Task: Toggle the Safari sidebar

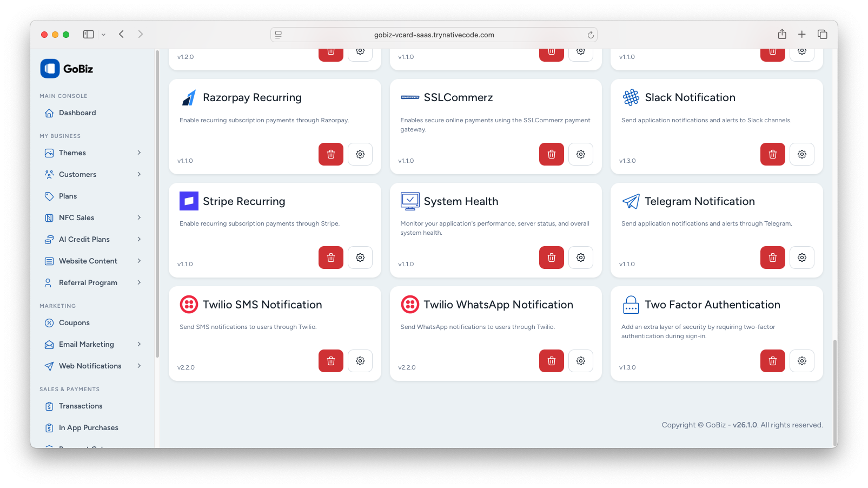Action: click(x=89, y=34)
